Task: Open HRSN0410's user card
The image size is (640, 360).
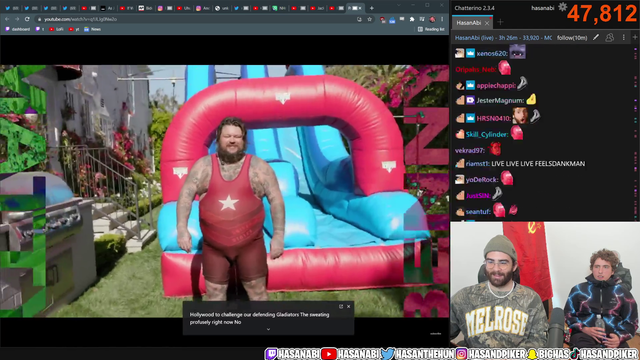Action: pos(493,118)
